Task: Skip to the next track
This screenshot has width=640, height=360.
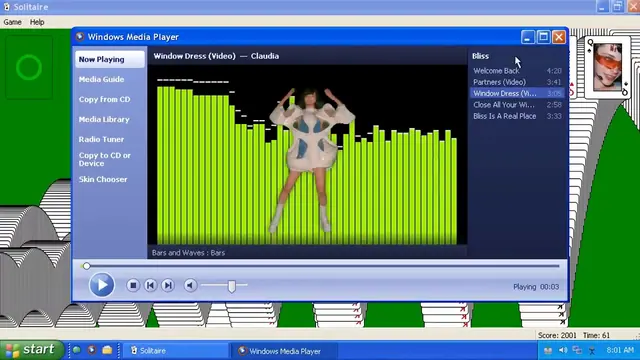Action: (x=168, y=285)
